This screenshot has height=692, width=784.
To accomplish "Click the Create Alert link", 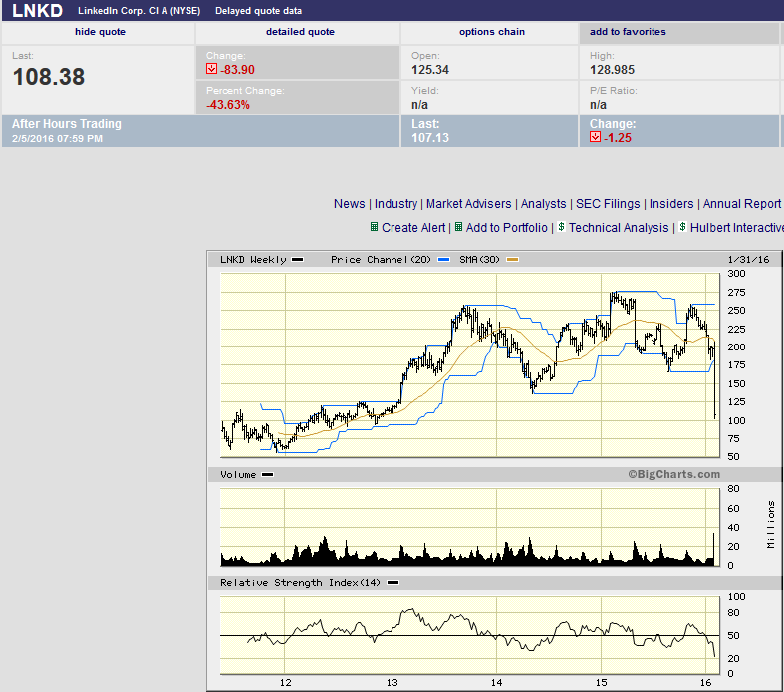I will click(x=413, y=227).
